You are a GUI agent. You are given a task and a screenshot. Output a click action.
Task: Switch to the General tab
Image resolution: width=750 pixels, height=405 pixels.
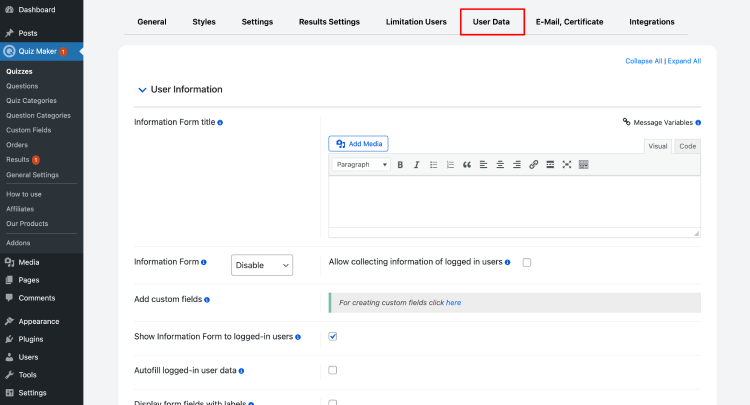tap(152, 22)
